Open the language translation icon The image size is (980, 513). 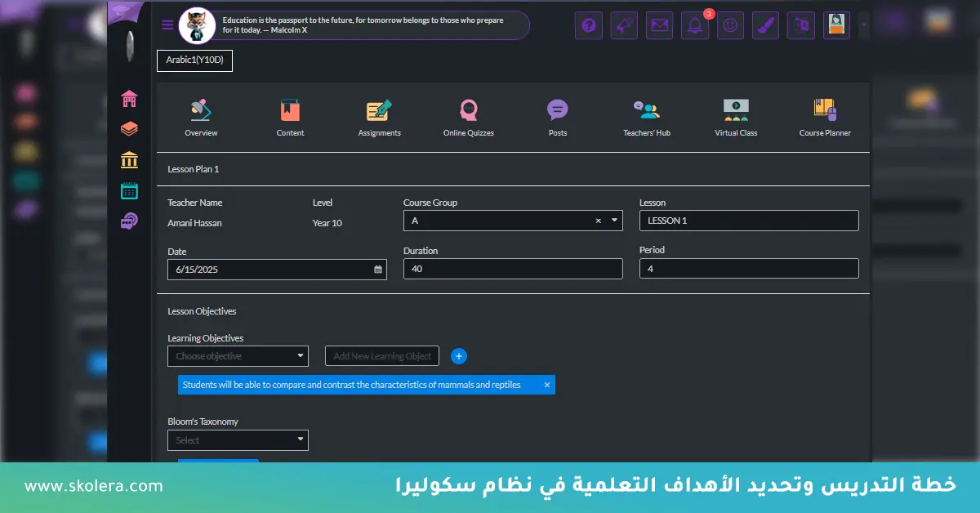800,25
